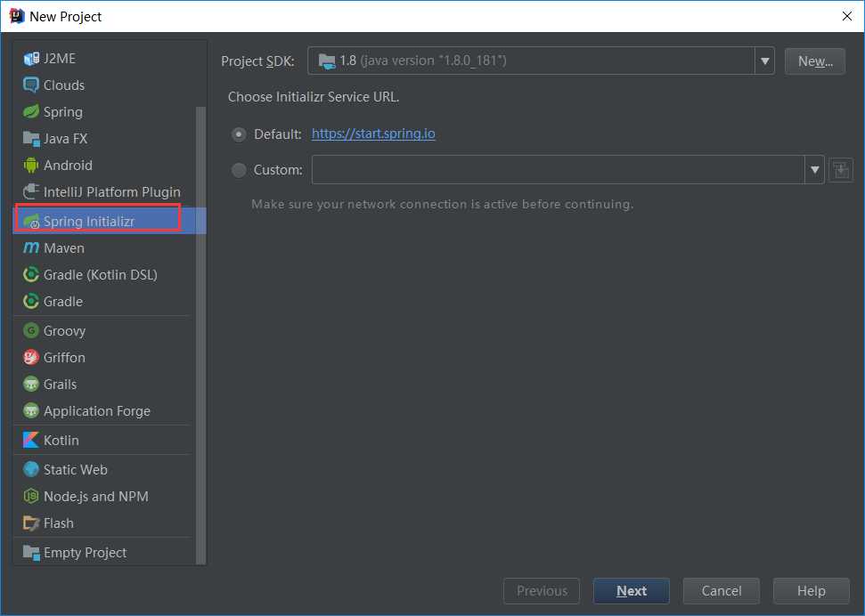The image size is (865, 616).
Task: Select the IntelliJ Platform Plugin entry text
Action: click(112, 192)
